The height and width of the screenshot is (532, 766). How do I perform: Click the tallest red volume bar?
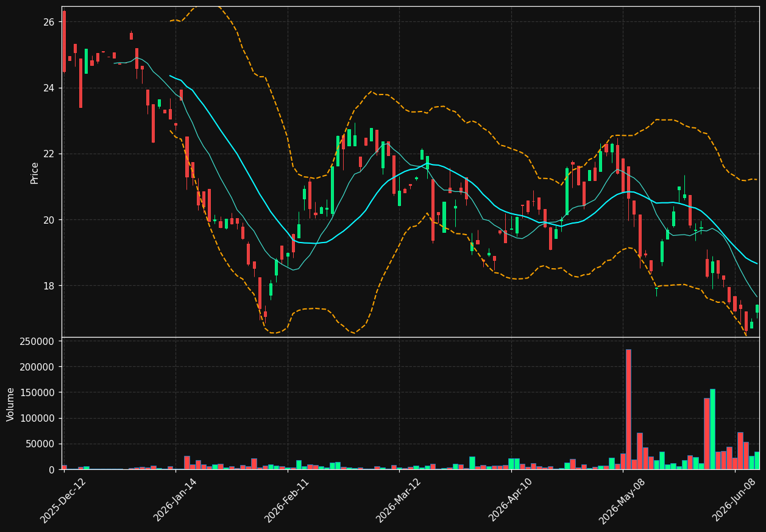628,410
